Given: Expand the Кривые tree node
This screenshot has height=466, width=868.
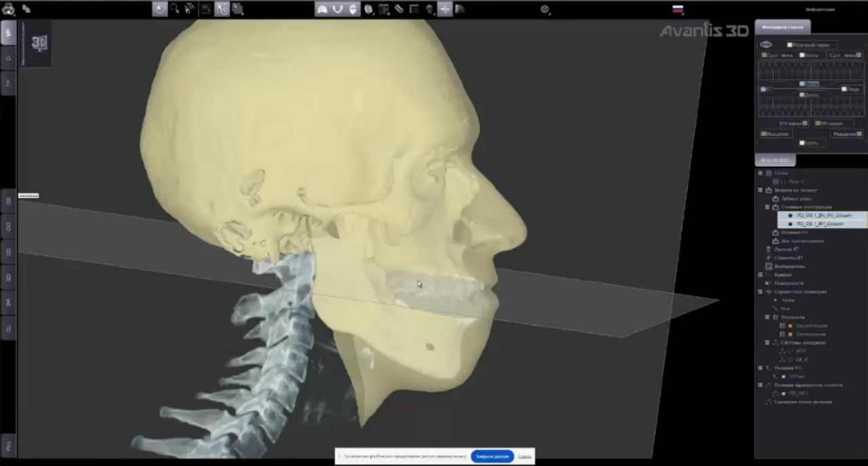Looking at the screenshot, I should pos(760,275).
